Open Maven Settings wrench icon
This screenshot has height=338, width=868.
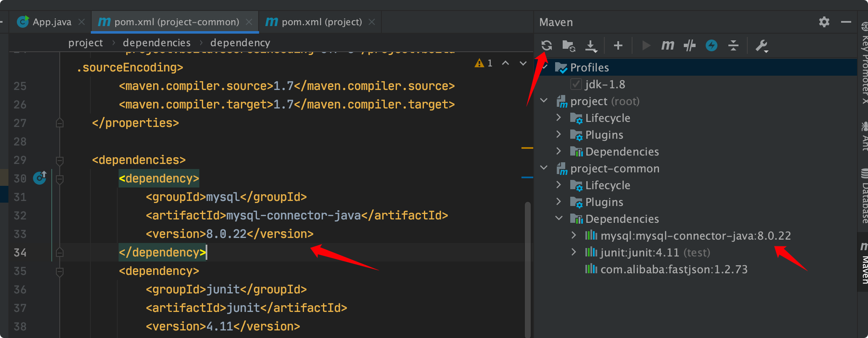(762, 45)
